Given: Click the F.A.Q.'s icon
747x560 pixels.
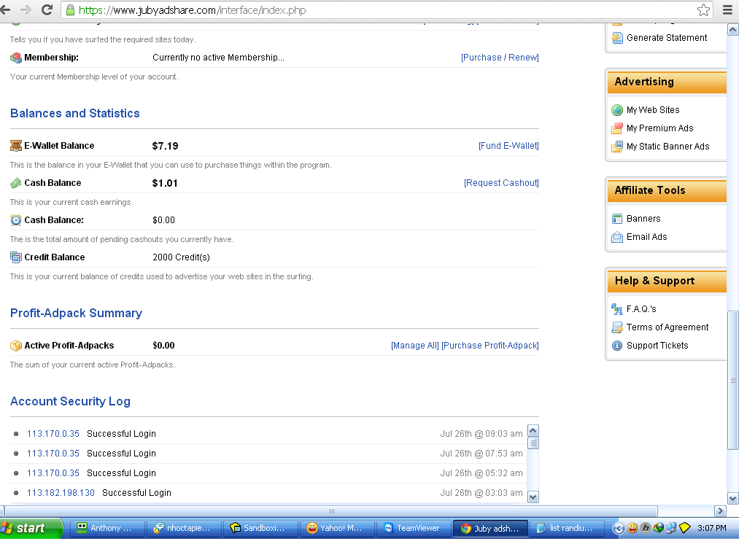Looking at the screenshot, I should 617,309.
